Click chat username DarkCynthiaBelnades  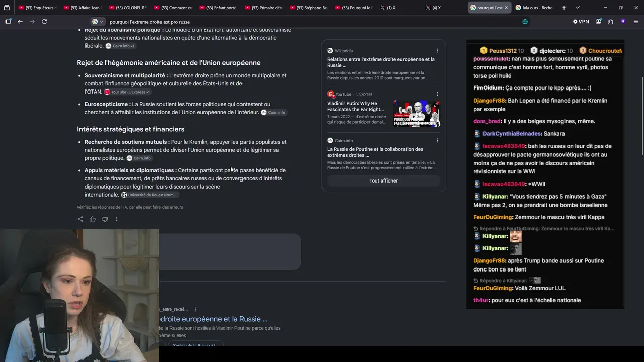click(x=512, y=134)
